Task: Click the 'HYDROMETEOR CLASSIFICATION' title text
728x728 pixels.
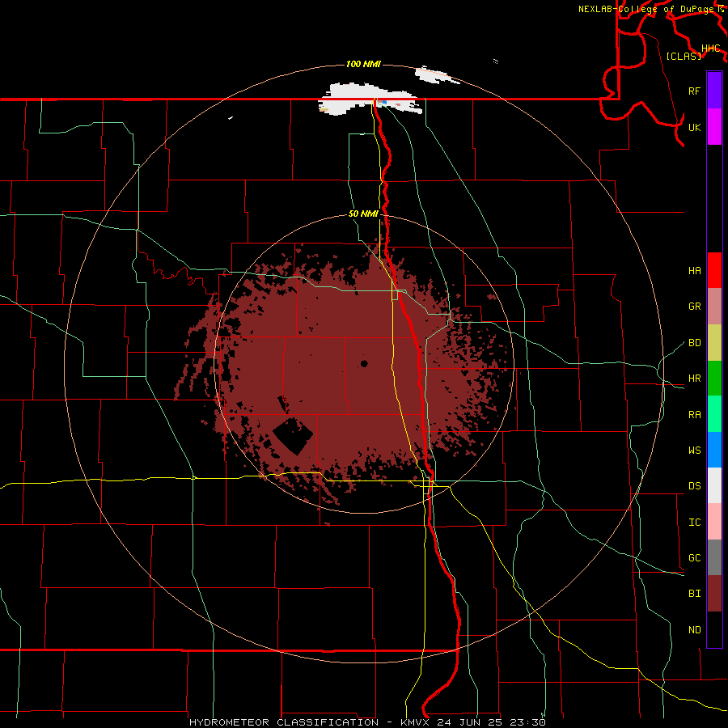Action: [284, 722]
